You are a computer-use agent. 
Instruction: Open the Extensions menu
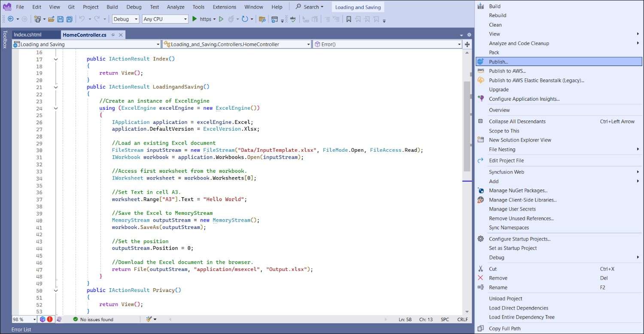point(225,7)
